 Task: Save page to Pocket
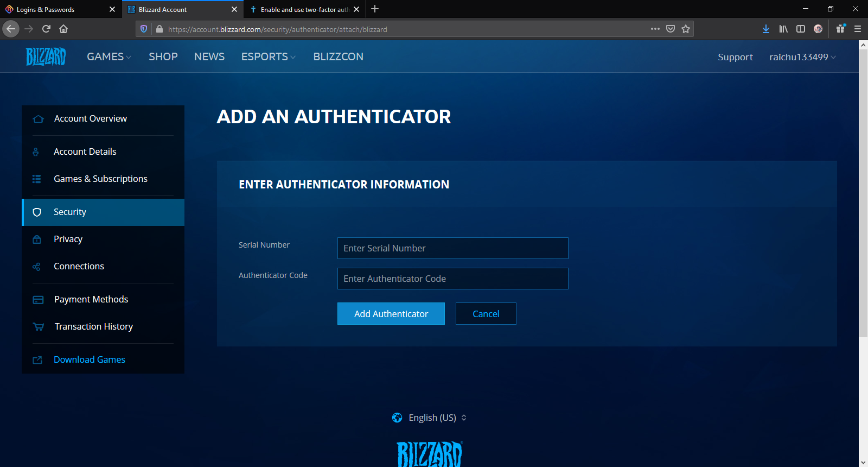point(671,29)
